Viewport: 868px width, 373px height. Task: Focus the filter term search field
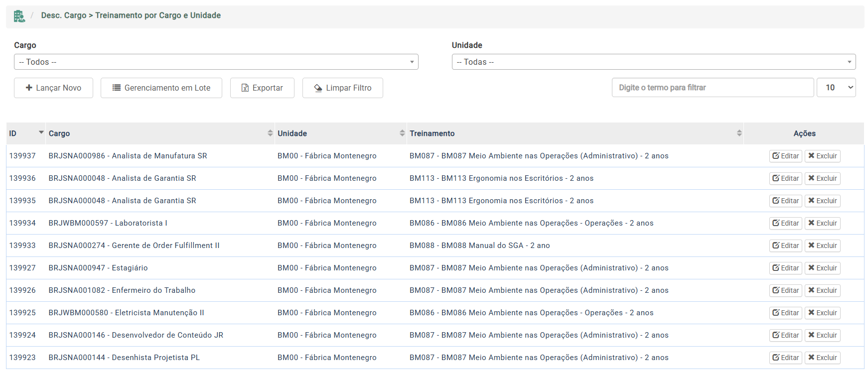coord(712,88)
